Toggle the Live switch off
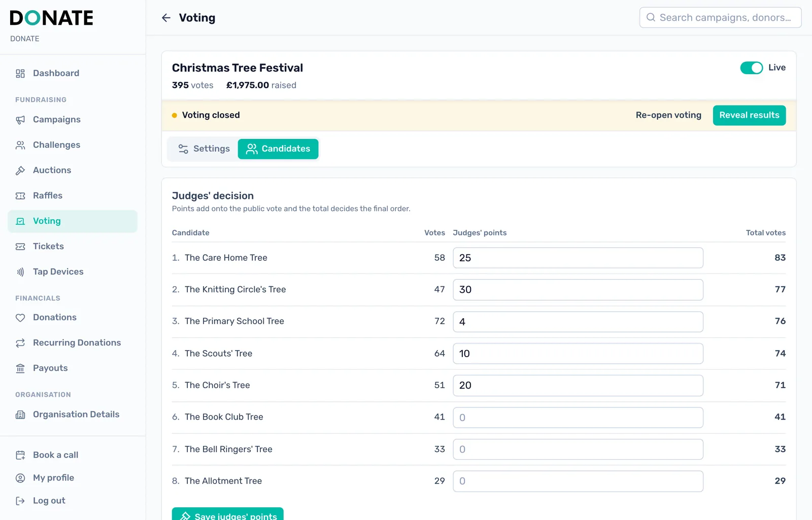This screenshot has width=812, height=520. pyautogui.click(x=751, y=67)
